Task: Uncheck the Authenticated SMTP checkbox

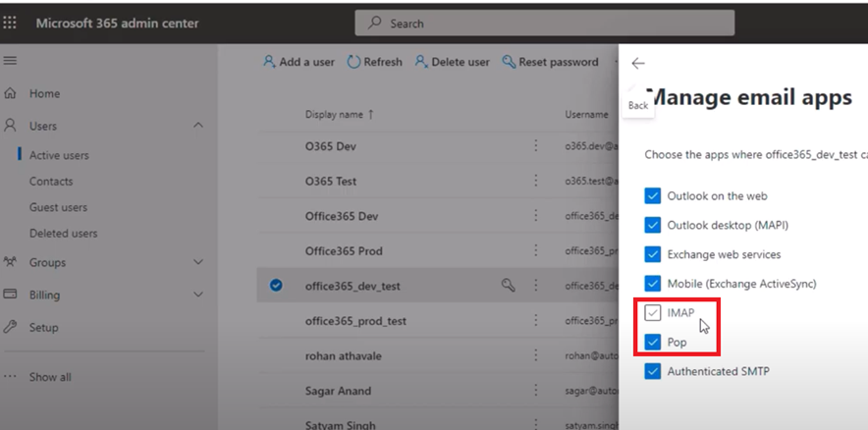Action: click(x=653, y=371)
